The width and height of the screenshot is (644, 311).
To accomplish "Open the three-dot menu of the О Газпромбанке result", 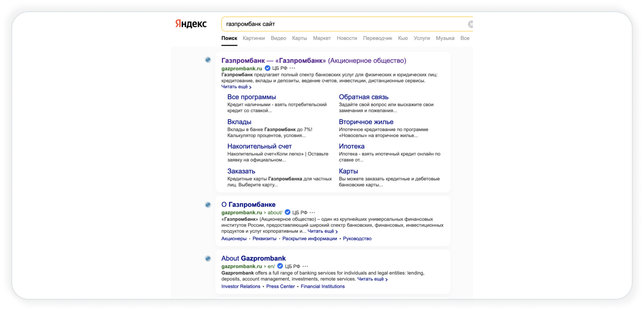I will [x=312, y=213].
